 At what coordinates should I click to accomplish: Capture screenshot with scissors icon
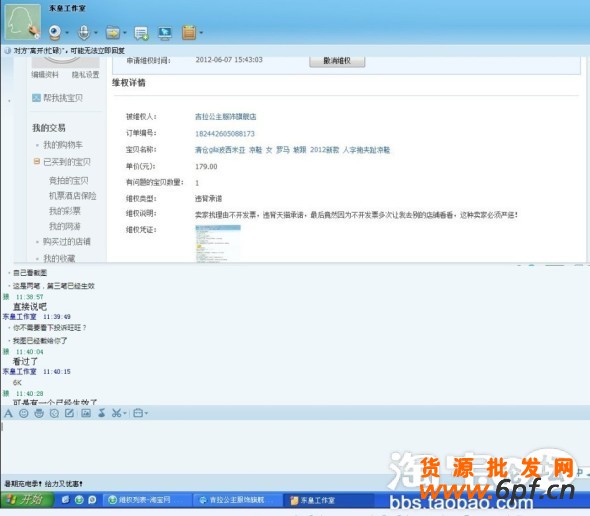pyautogui.click(x=116, y=413)
